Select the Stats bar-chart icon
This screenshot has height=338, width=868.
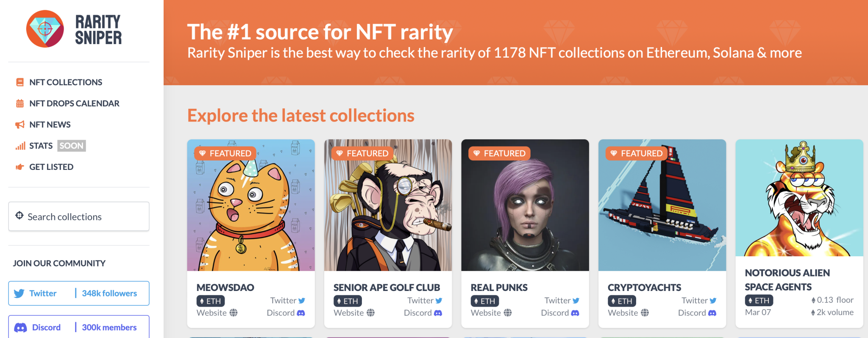click(19, 145)
